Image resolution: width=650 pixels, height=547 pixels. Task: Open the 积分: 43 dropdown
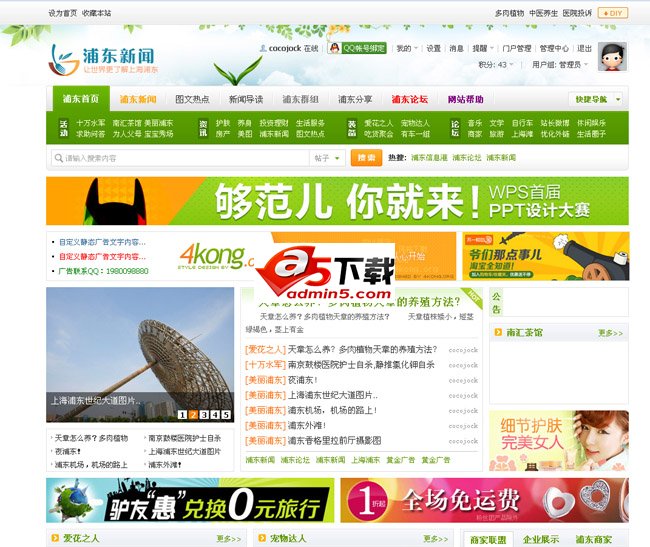click(496, 65)
